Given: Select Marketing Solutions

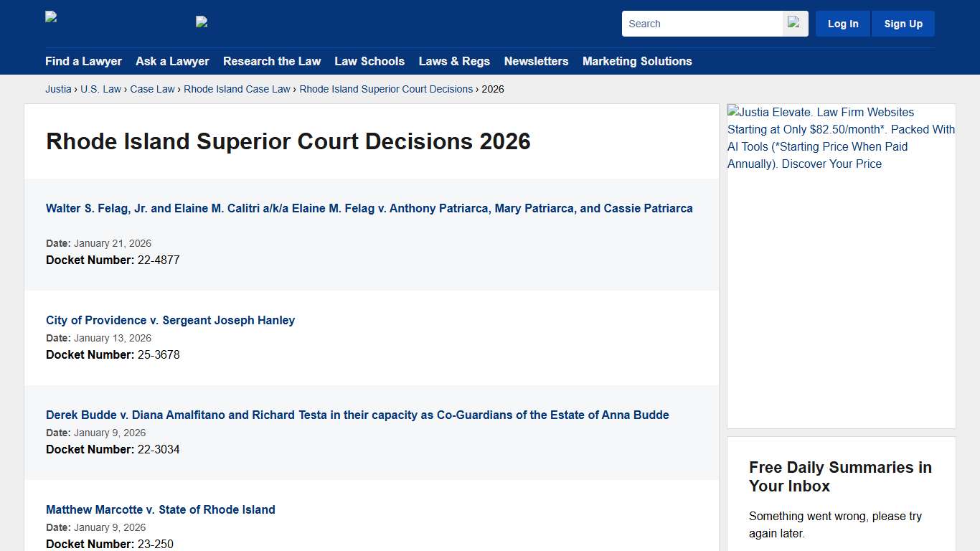Looking at the screenshot, I should click(637, 62).
